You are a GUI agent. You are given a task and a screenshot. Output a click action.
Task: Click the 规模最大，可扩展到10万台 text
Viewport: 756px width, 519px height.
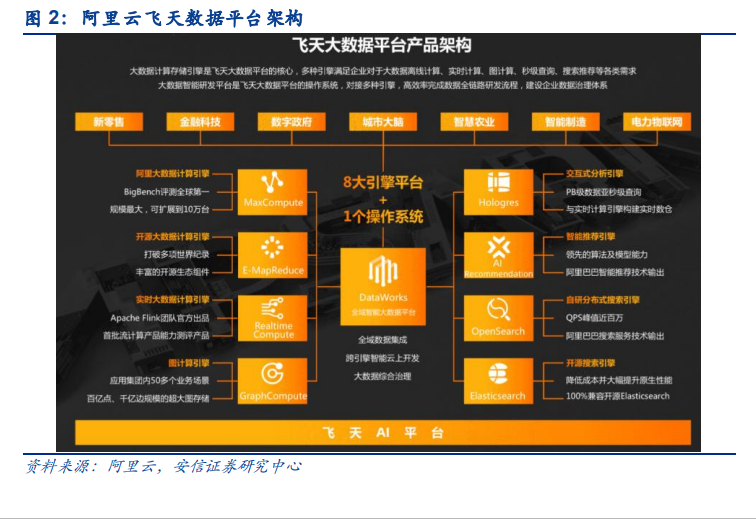pos(160,209)
